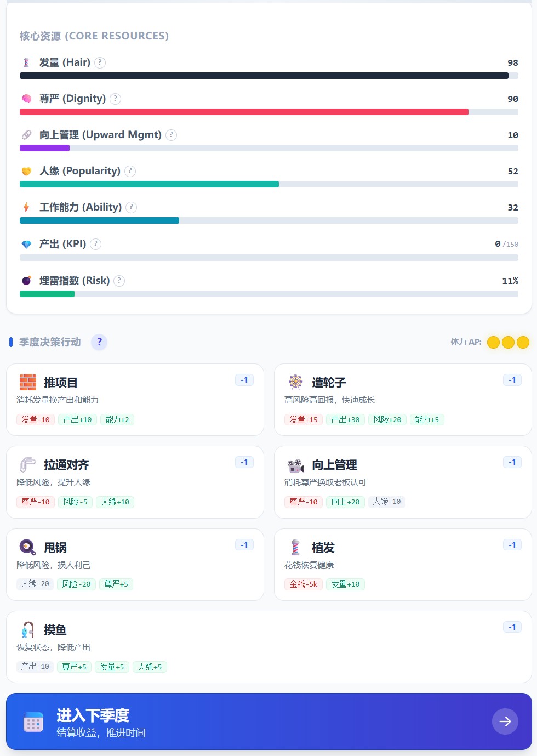Image resolution: width=537 pixels, height=756 pixels.
Task: Click the question mark beside 产出 (KPI)
Action: tap(95, 244)
